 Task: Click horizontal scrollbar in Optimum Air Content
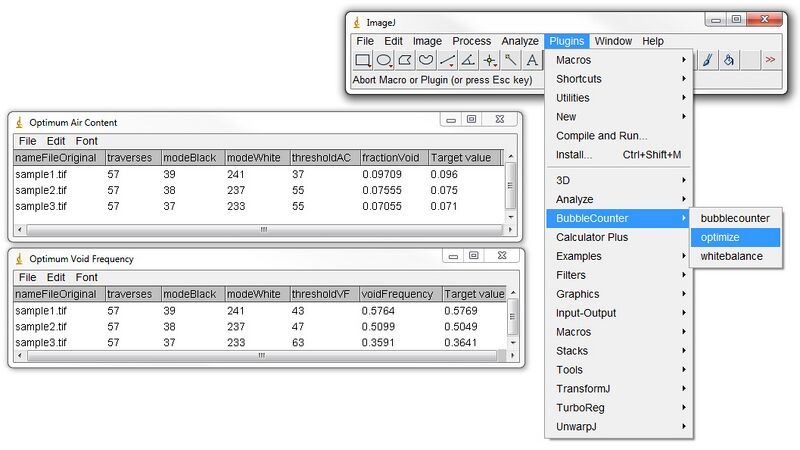tap(264, 230)
